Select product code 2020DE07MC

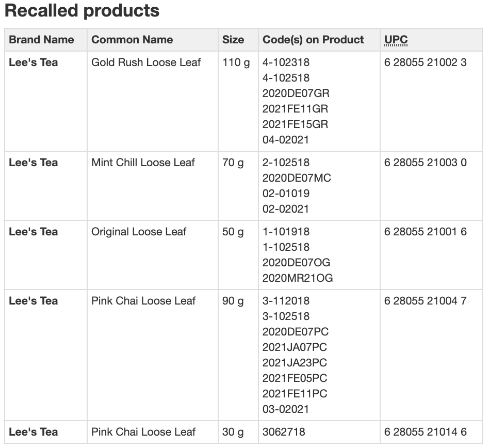coord(297,178)
